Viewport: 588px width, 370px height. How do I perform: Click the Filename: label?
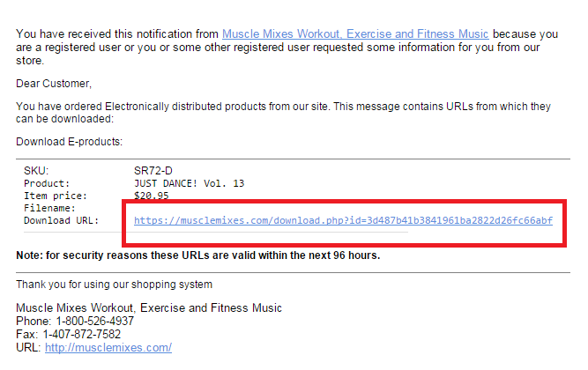coord(49,207)
